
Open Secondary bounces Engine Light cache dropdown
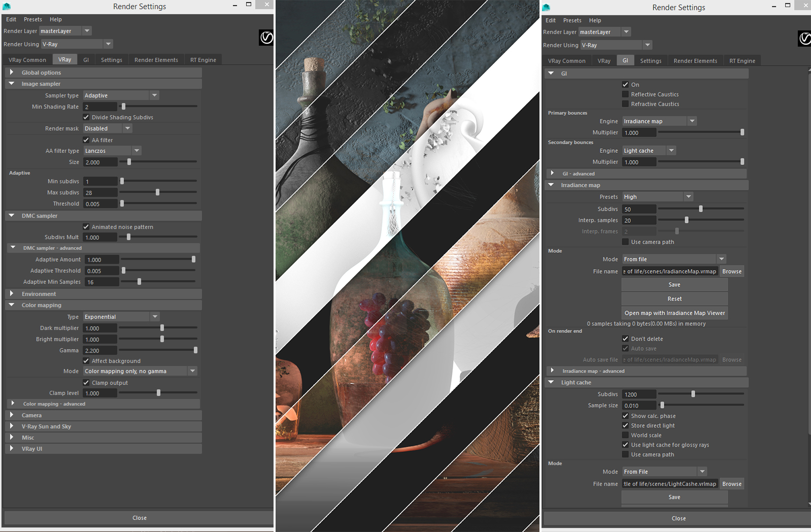tap(649, 151)
